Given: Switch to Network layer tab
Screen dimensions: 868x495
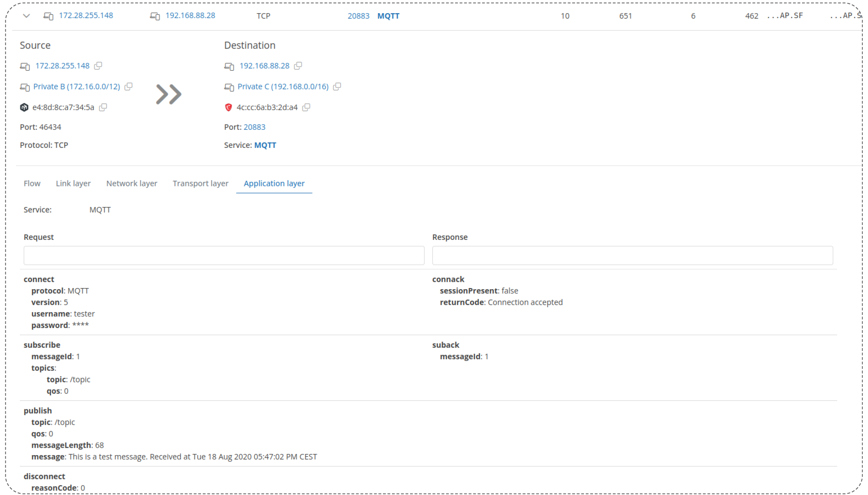Looking at the screenshot, I should (132, 183).
